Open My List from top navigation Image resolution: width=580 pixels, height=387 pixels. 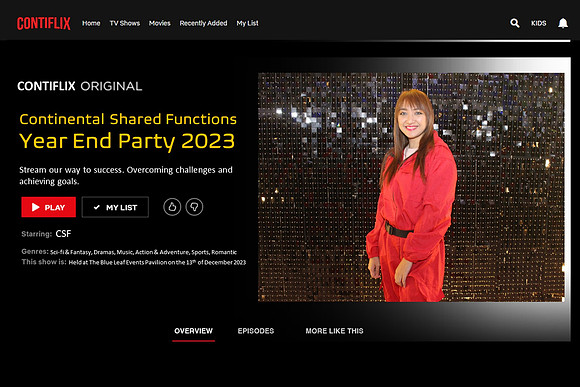(247, 23)
